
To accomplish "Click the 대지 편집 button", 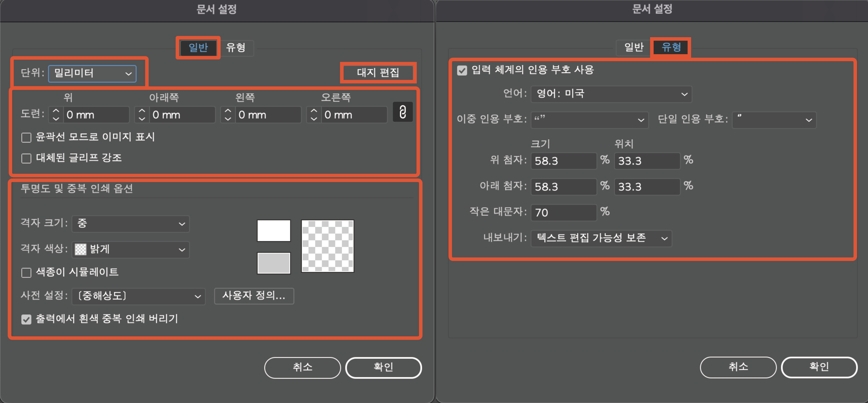I will click(378, 73).
